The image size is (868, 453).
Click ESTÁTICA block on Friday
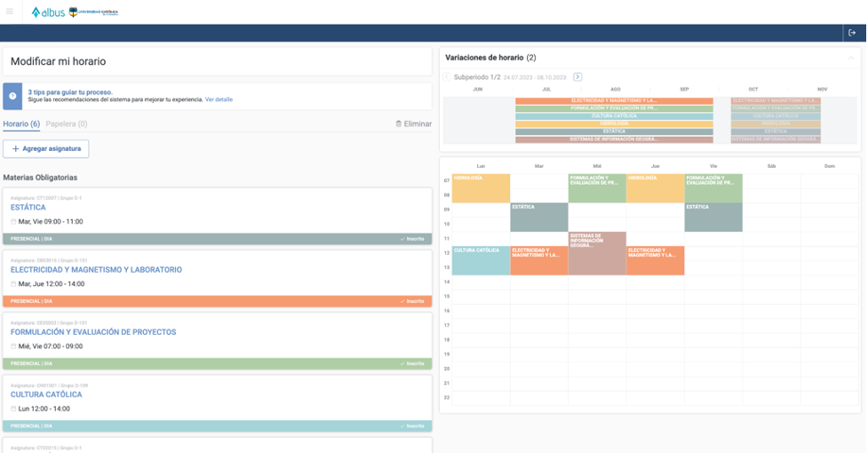pos(713,218)
